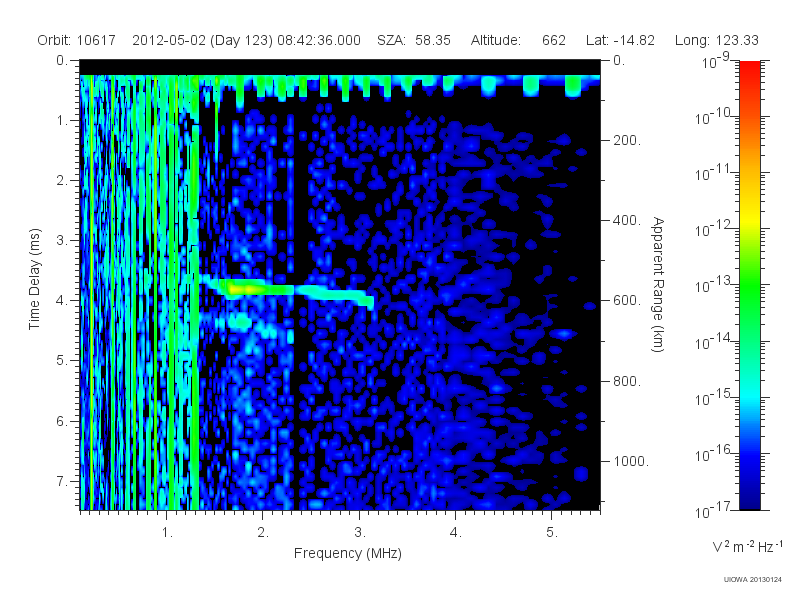Click the Altitude: 662 header label
Viewport: 800px width, 600px height.
[518, 40]
